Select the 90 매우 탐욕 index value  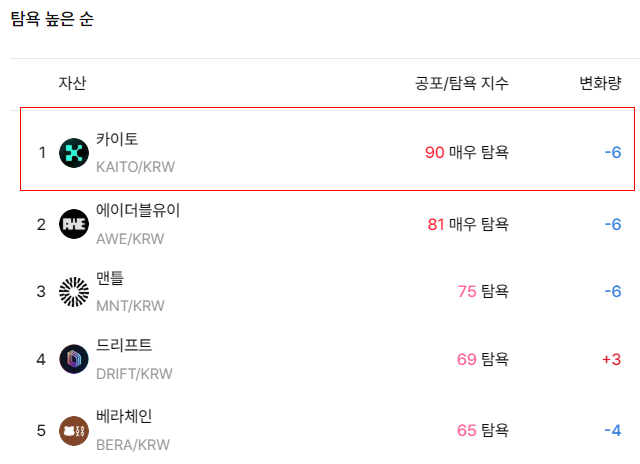tap(467, 153)
